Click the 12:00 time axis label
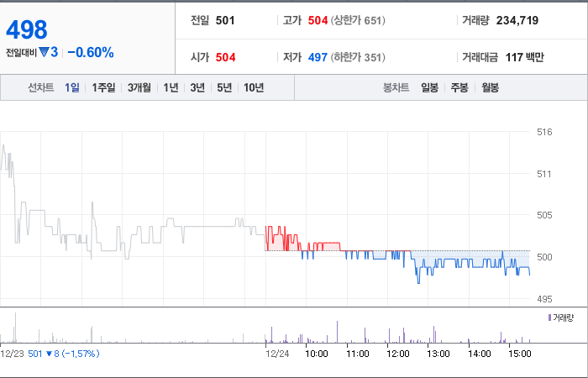The height and width of the screenshot is (378, 588). point(398,354)
